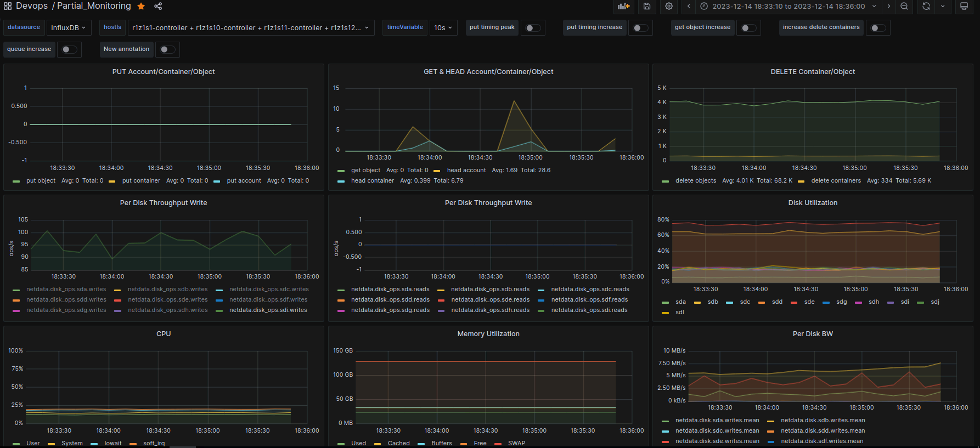Click the Add panel icon
The width and height of the screenshot is (980, 448).
[x=623, y=6]
